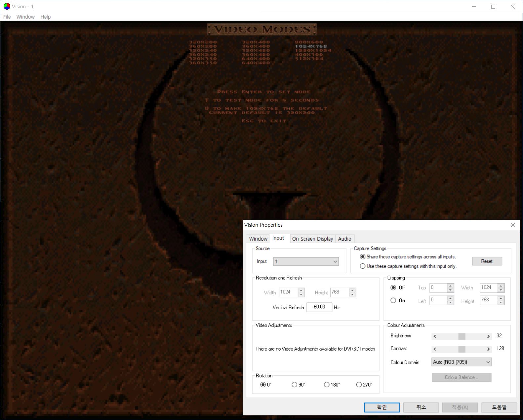
Task: Increase Resolution Height with up arrow
Action: click(353, 290)
